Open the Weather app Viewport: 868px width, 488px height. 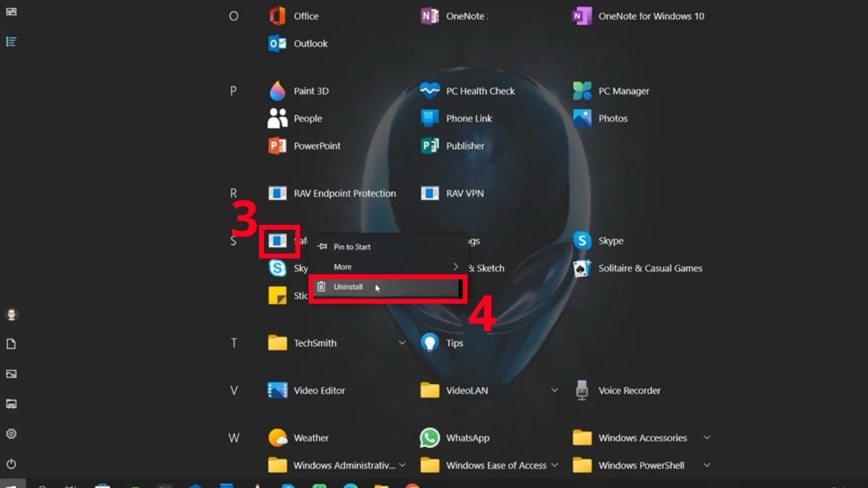[x=298, y=438]
